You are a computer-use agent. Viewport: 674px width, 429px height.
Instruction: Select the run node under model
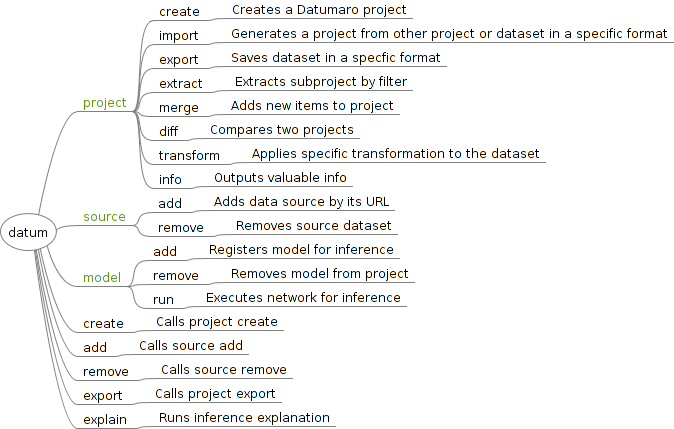163,299
